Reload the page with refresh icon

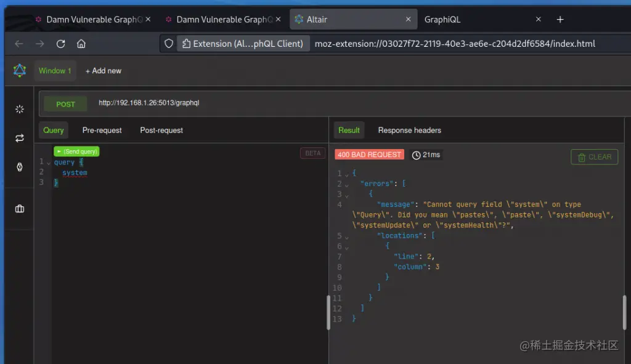pyautogui.click(x=61, y=44)
